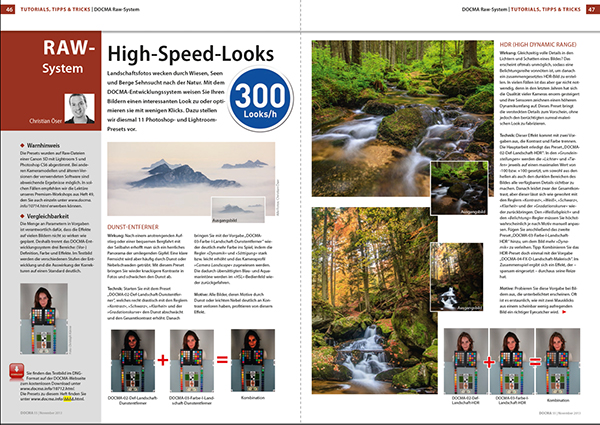Viewport: 600px width, 425px height.
Task: Click the Christian Öser author portrait
Action: coord(80,108)
